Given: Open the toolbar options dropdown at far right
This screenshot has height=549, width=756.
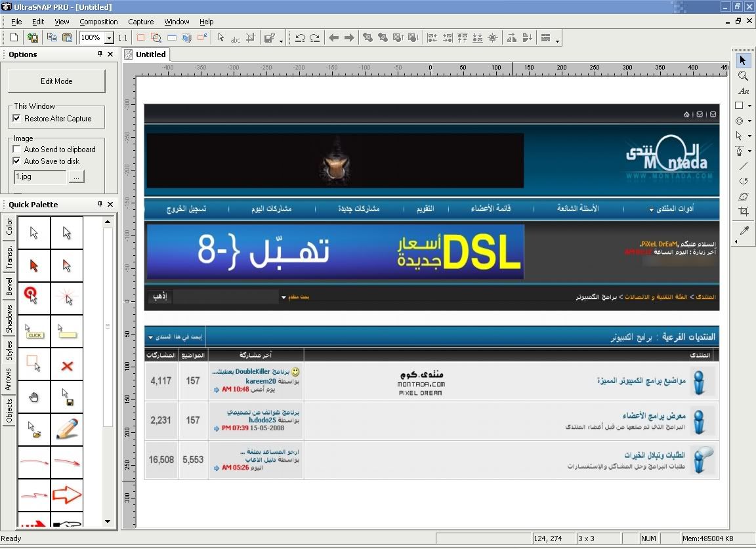Looking at the screenshot, I should (557, 41).
